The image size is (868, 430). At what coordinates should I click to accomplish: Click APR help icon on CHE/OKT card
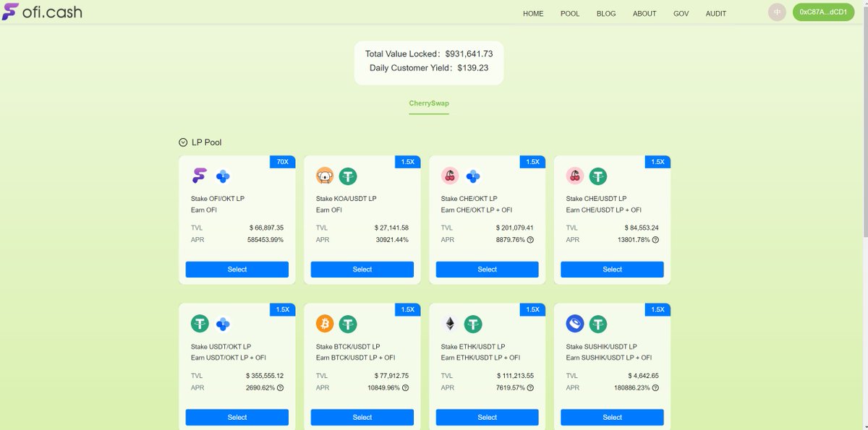530,240
